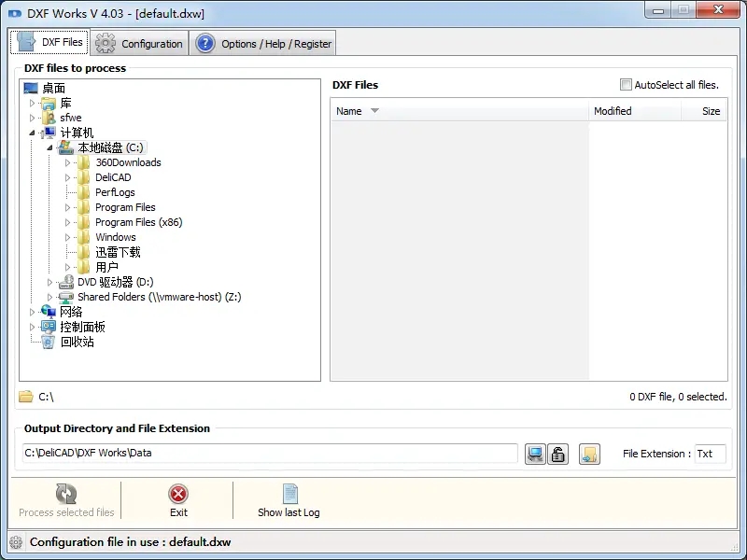Minimize the DXF Works window
The image size is (747, 560).
(658, 10)
